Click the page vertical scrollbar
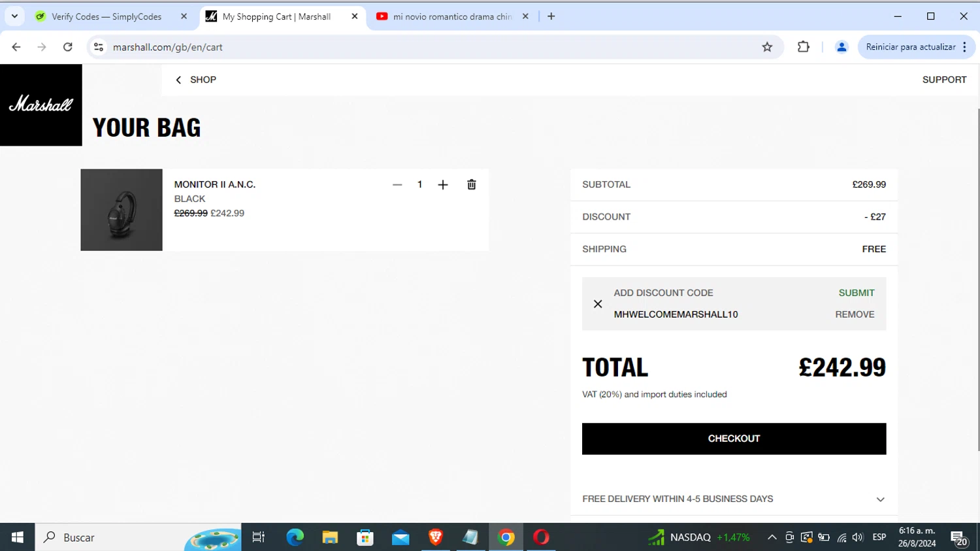 point(977,280)
